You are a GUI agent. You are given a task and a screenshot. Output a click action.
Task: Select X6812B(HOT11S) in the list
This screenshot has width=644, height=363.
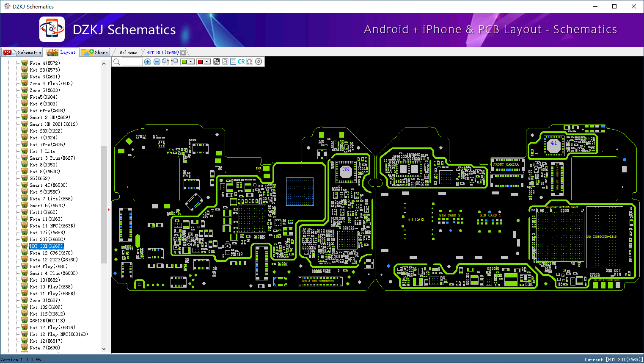(47, 321)
